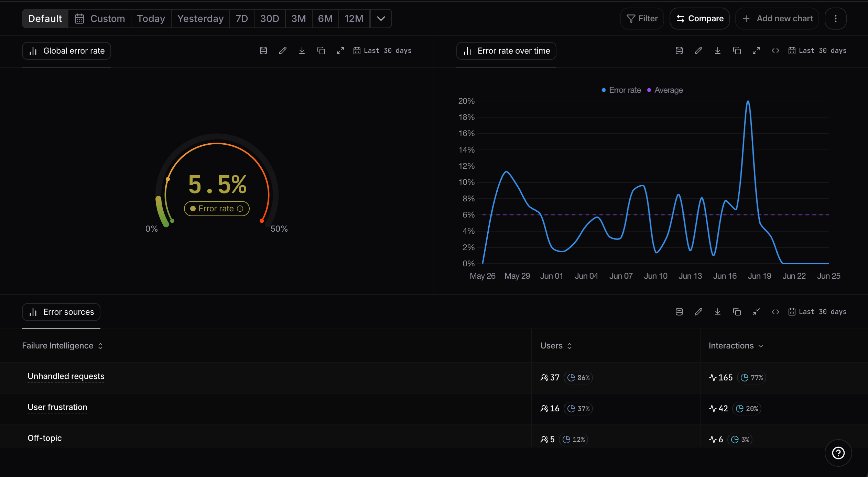Open the more date ranges chevron dropdown
Viewport: 868px width, 477px height.
tap(381, 19)
